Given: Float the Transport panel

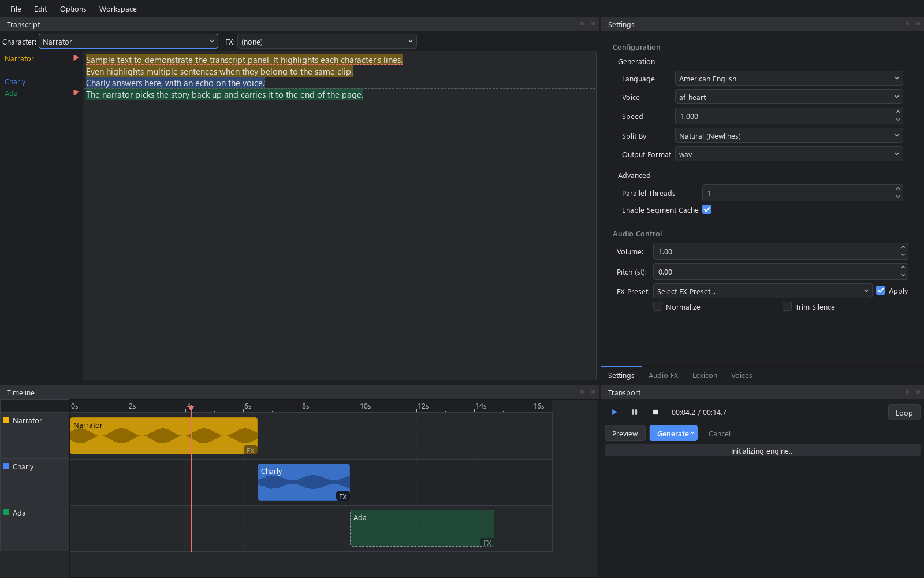Looking at the screenshot, I should click(907, 392).
